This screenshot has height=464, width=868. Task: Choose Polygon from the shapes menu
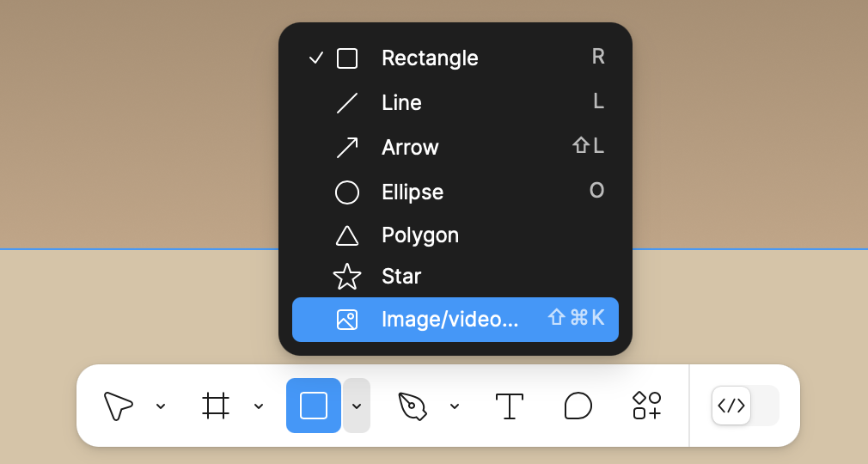pyautogui.click(x=455, y=235)
